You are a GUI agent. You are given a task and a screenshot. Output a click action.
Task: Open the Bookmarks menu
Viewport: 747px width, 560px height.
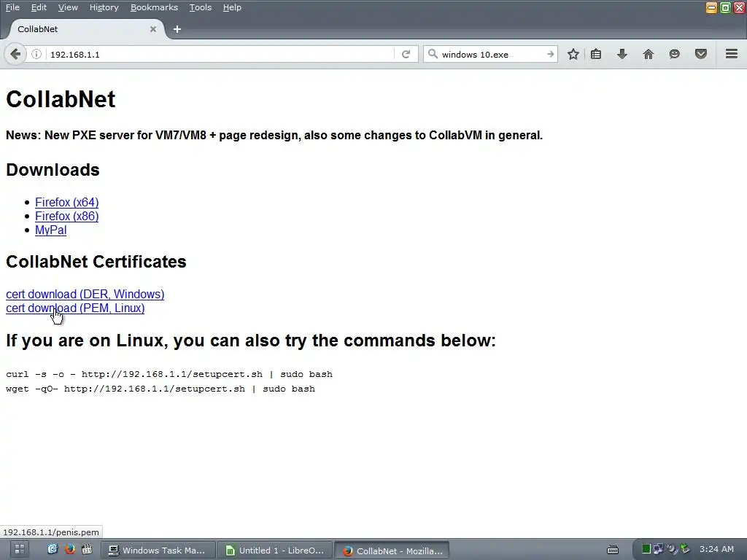point(154,7)
